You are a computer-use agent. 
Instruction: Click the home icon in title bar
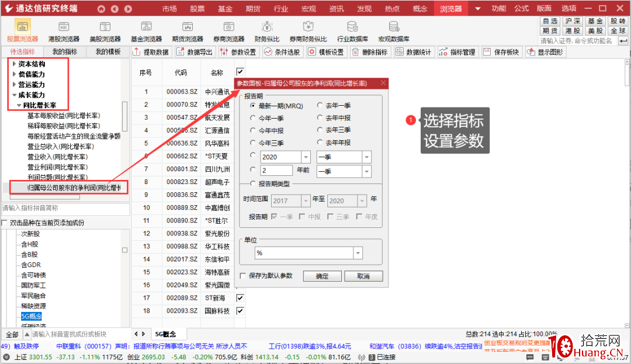pyautogui.click(x=101, y=8)
